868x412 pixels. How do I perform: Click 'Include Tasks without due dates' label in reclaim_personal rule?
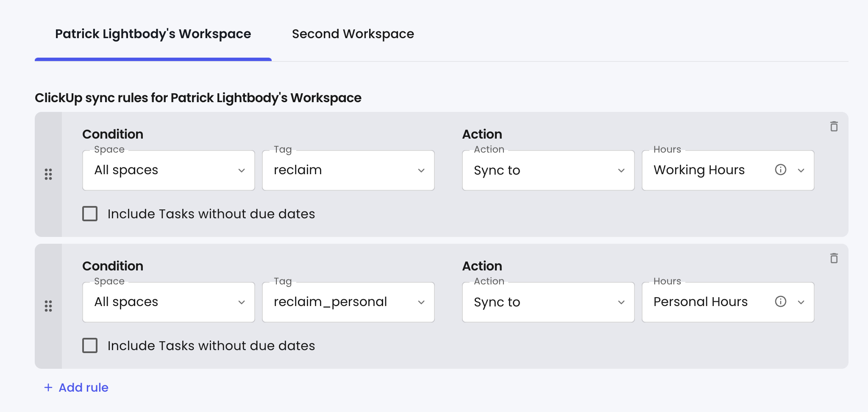[x=211, y=346]
